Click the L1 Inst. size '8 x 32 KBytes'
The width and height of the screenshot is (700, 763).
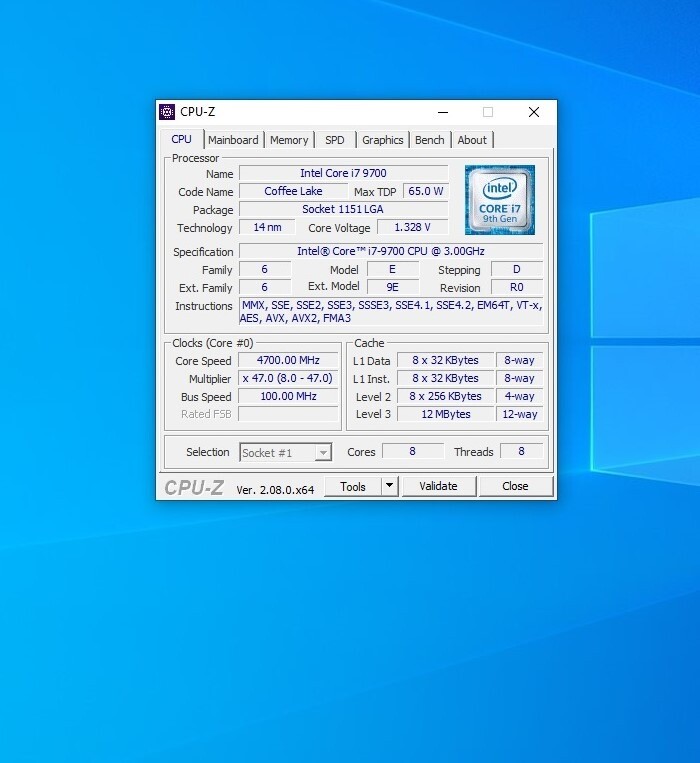coord(446,379)
